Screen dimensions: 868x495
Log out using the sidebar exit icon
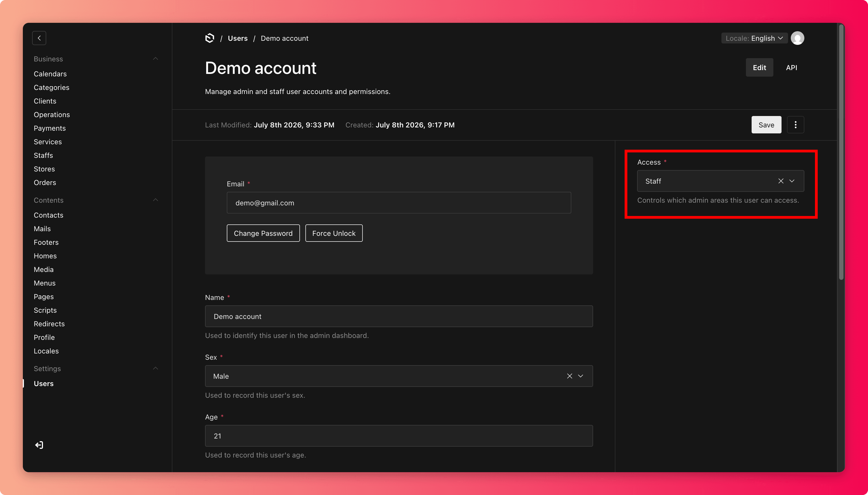coord(39,445)
